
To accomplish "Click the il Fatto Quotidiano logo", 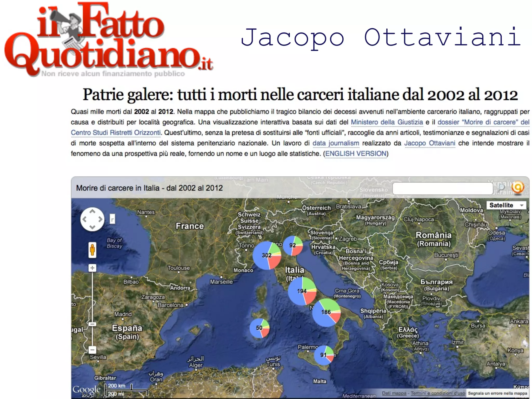I will point(109,39).
